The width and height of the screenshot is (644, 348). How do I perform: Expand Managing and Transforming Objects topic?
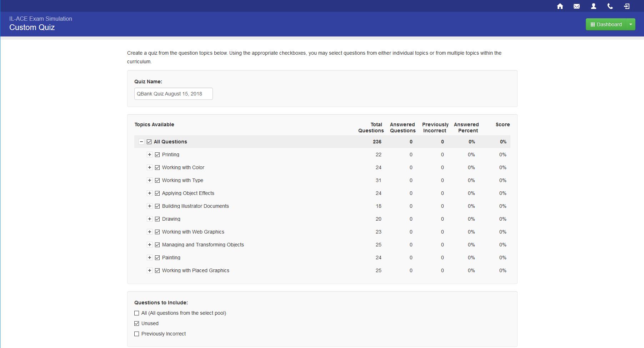coord(150,245)
